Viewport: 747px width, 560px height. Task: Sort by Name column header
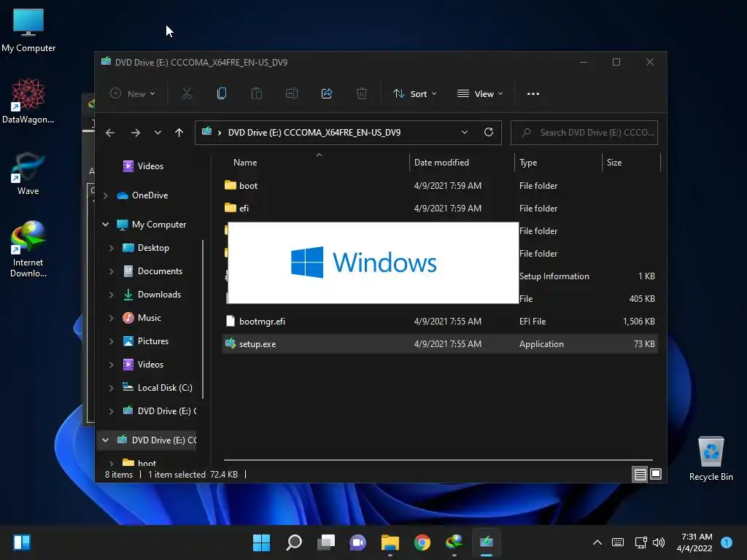point(245,163)
